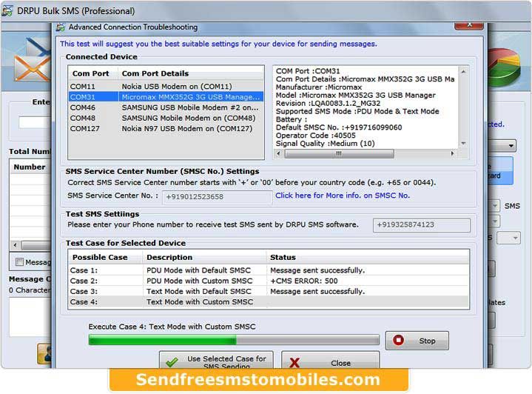Click the red X icon on Close button
The image size is (532, 394).
point(294,363)
